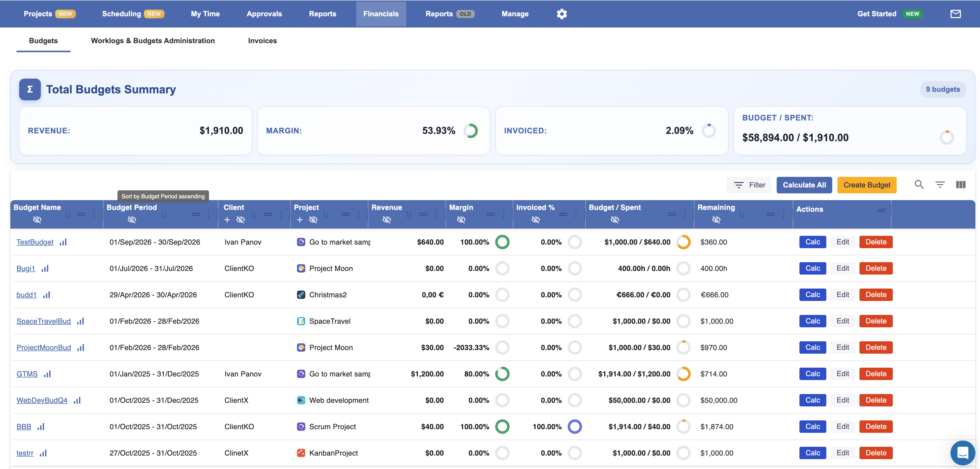This screenshot has width=980, height=469.
Task: Sort by Revenue column
Action: (x=409, y=215)
